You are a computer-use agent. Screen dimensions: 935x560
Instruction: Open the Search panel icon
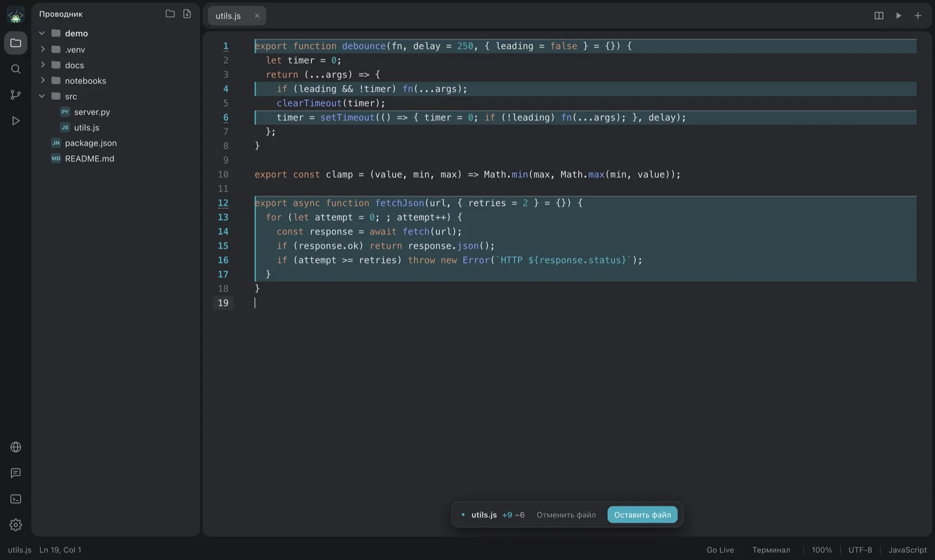coord(16,69)
